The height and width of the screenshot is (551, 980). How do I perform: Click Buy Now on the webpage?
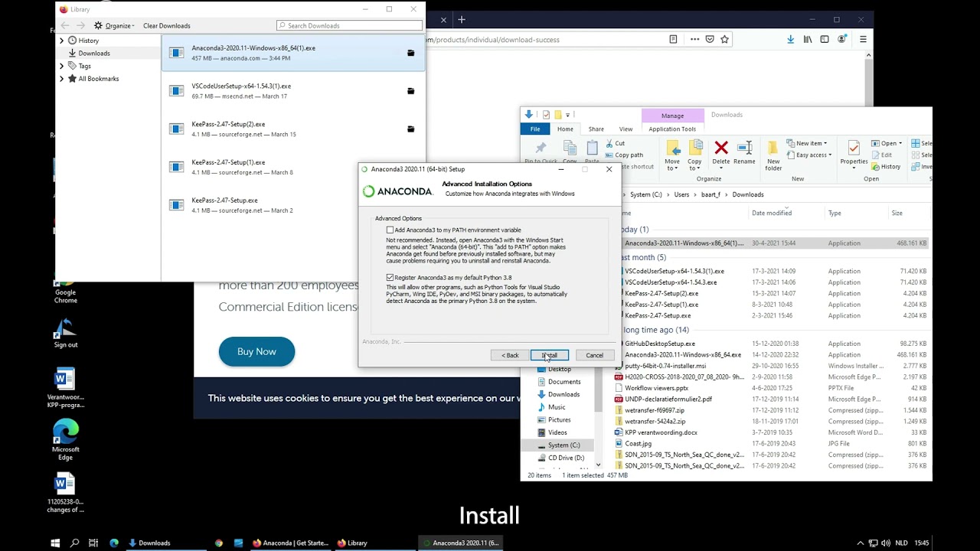pyautogui.click(x=256, y=351)
